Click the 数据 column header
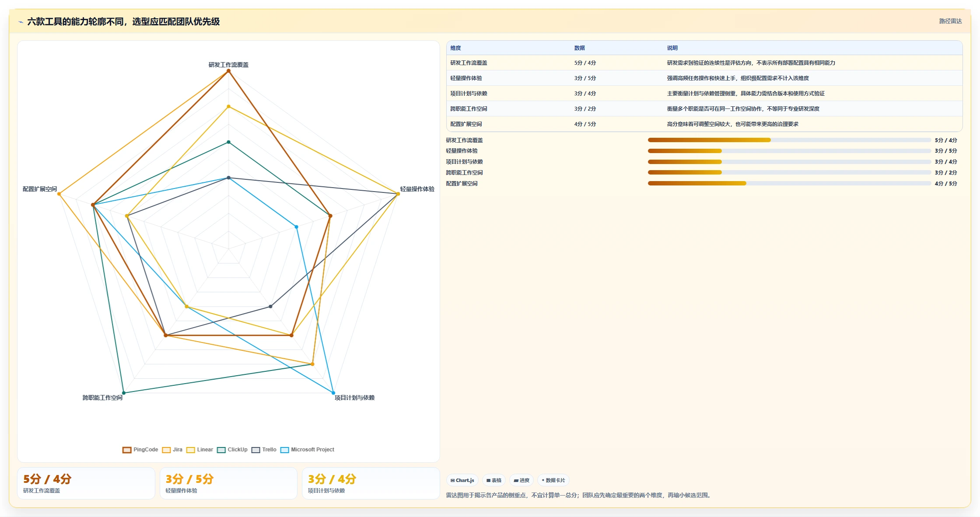The image size is (980, 517). click(x=579, y=48)
